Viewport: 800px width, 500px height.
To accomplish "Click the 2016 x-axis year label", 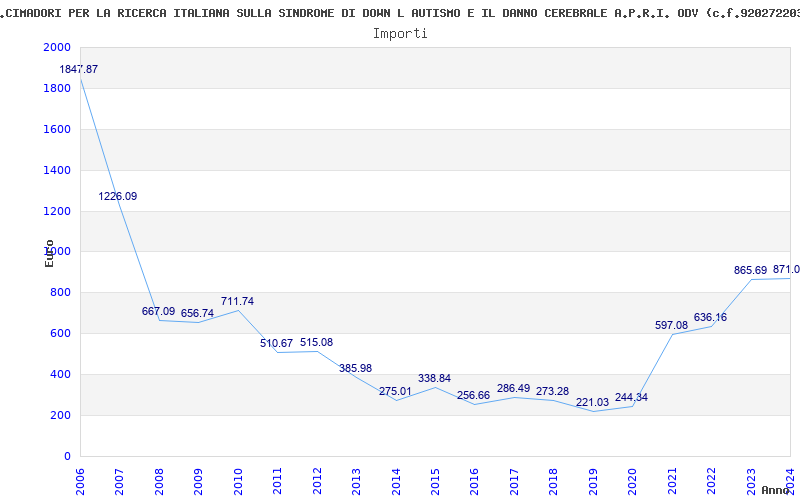I will pos(474,482).
